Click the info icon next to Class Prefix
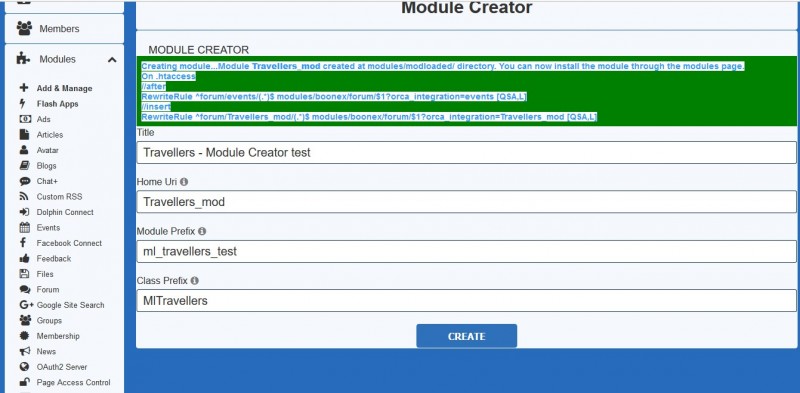800x393 pixels. click(x=194, y=281)
